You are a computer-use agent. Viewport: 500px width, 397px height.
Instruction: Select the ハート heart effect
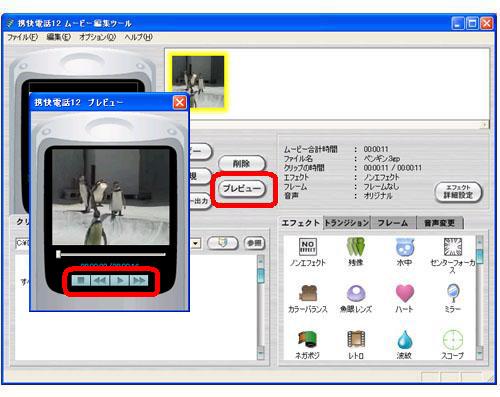click(x=404, y=293)
